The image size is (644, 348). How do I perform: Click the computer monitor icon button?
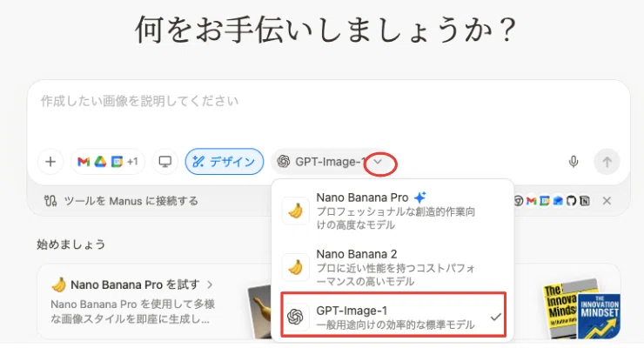(x=165, y=162)
